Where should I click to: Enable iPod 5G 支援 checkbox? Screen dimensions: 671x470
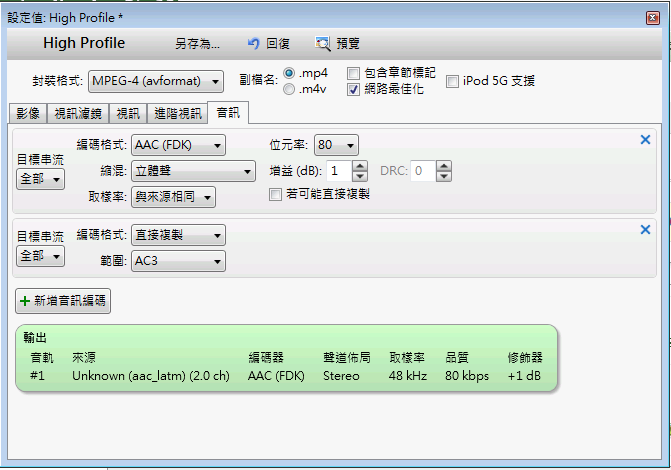(x=452, y=81)
